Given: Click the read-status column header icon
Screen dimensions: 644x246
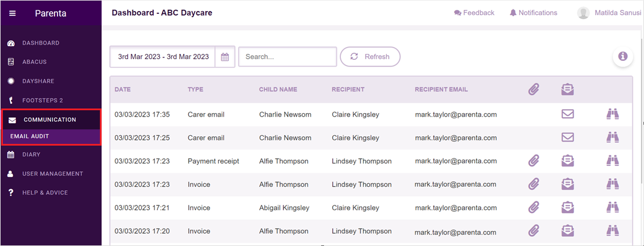Looking at the screenshot, I should pos(567,89).
